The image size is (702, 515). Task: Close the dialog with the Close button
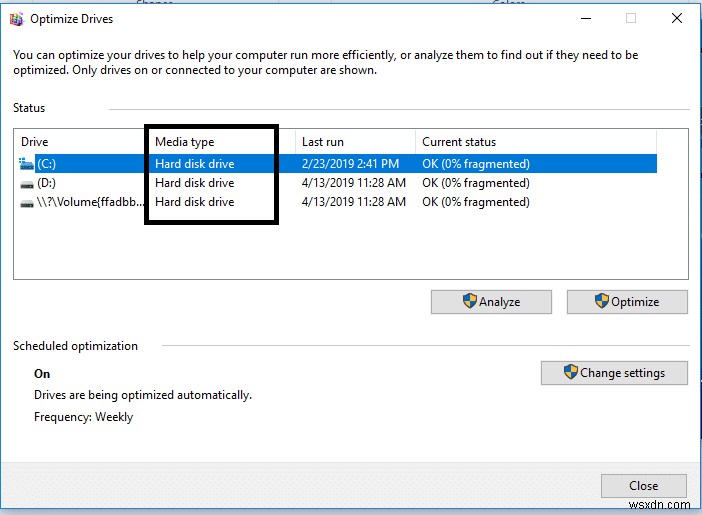(x=643, y=486)
